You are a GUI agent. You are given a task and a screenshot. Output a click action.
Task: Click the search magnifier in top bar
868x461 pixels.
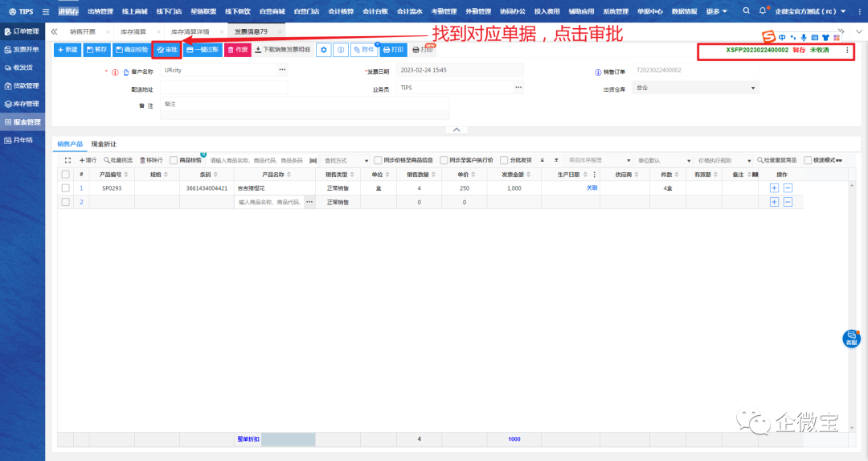(746, 11)
